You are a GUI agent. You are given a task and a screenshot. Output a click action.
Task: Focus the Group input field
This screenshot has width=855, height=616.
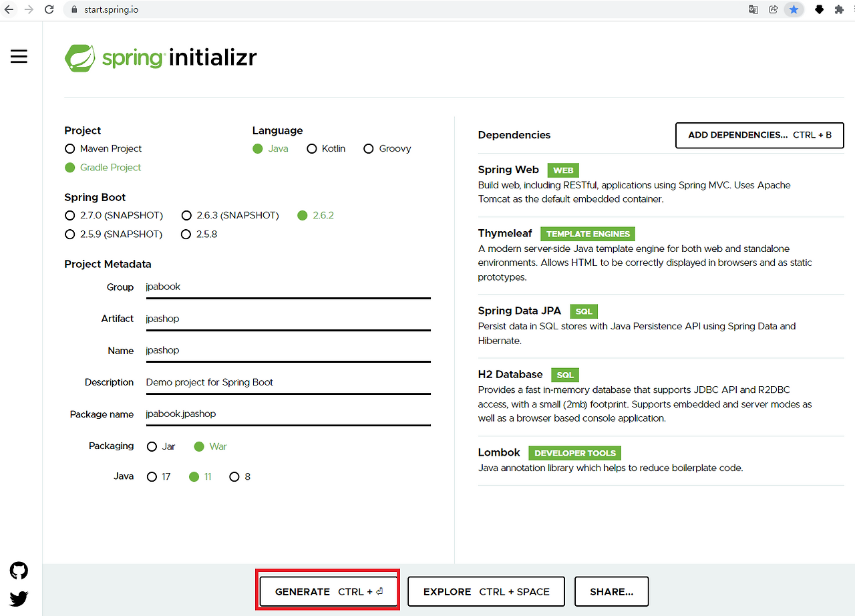pyautogui.click(x=287, y=287)
